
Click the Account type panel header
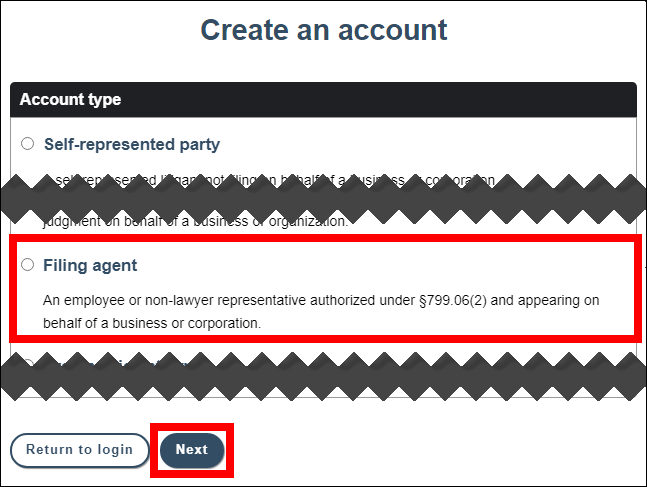323,100
